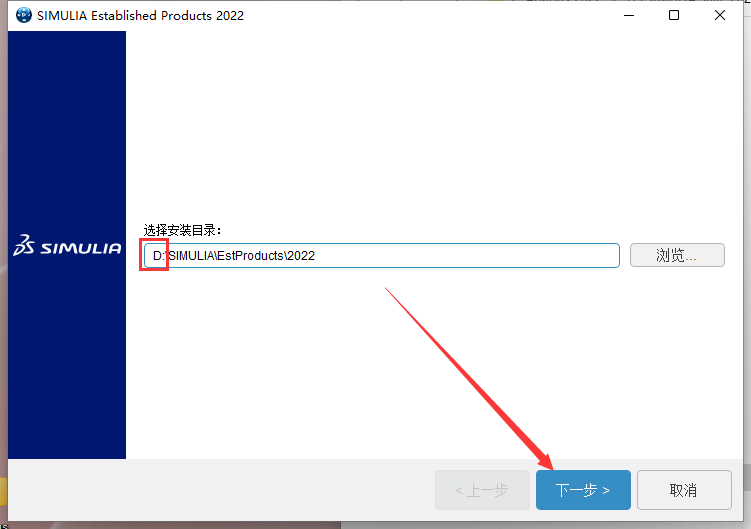This screenshot has height=529, width=751.
Task: Maximize the SIMULIA installer window
Action: 674,15
